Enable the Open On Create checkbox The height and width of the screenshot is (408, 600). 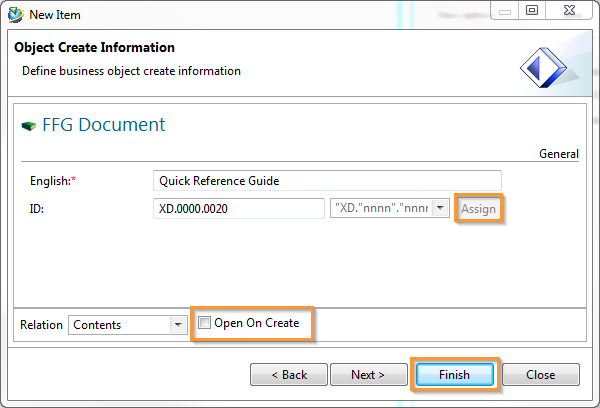(x=205, y=323)
